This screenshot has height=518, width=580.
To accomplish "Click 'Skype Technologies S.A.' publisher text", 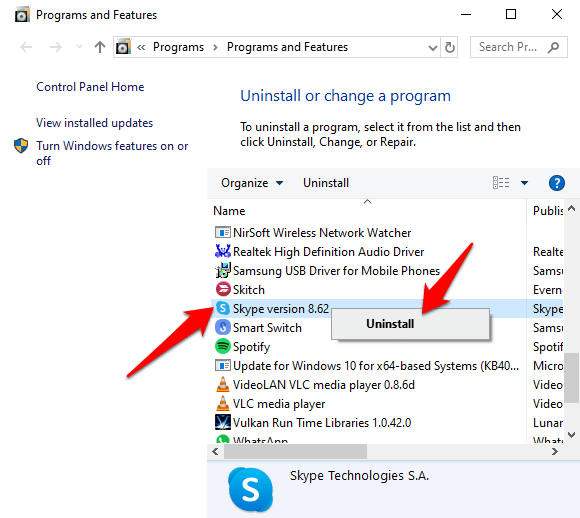I will 359,475.
